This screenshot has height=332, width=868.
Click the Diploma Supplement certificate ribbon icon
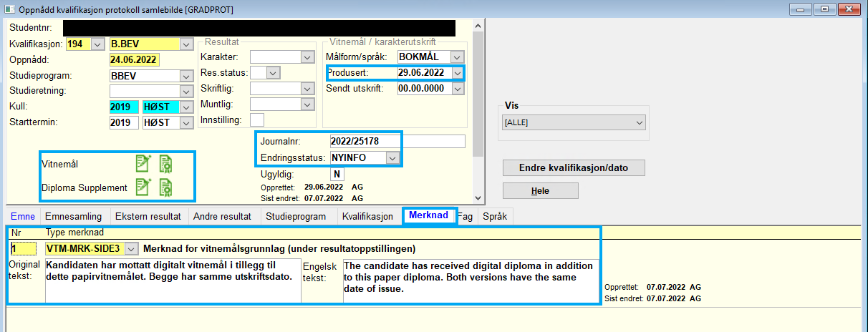tap(165, 187)
